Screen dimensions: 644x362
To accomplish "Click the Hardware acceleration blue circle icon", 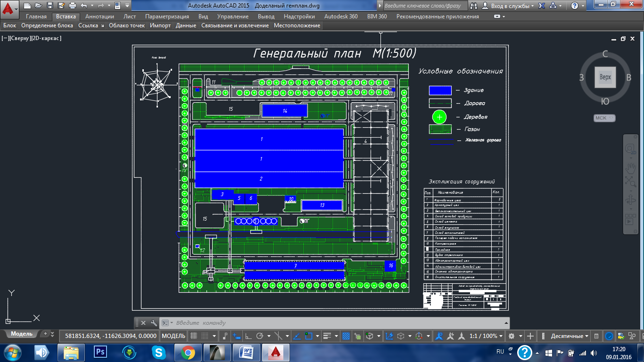I will [x=609, y=336].
